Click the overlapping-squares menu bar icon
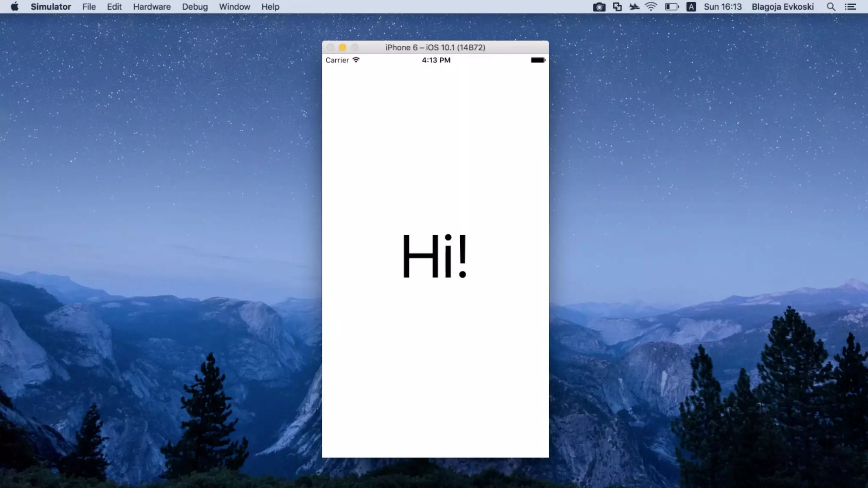Screen dimensions: 868x488 [x=617, y=7]
